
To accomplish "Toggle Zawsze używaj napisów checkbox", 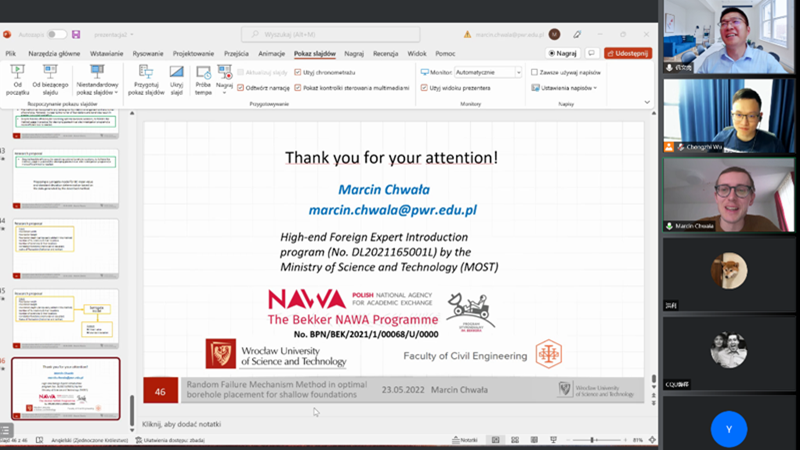I will click(534, 72).
